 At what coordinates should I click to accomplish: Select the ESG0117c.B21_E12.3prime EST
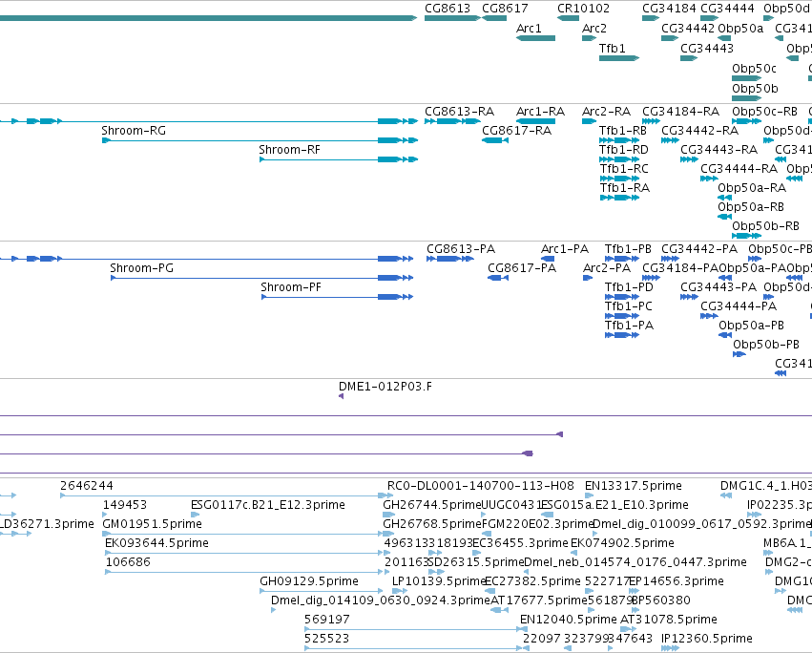click(196, 515)
